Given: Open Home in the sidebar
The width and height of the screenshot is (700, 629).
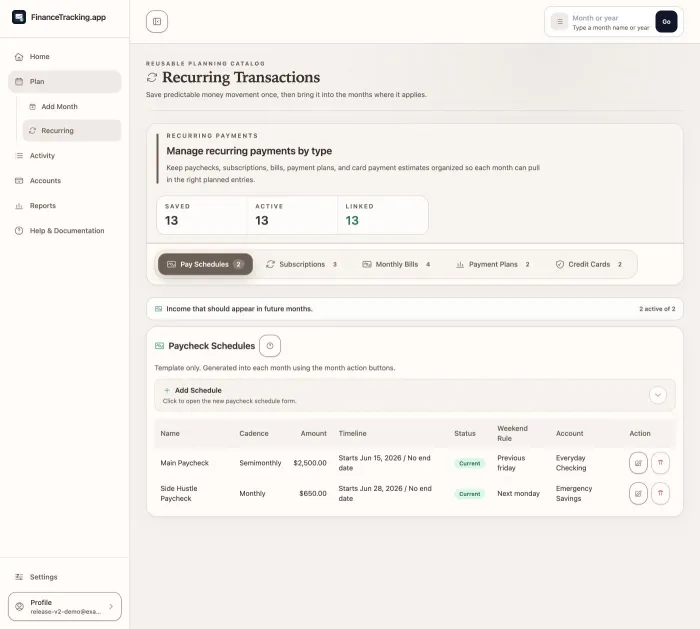Looking at the screenshot, I should [x=65, y=57].
